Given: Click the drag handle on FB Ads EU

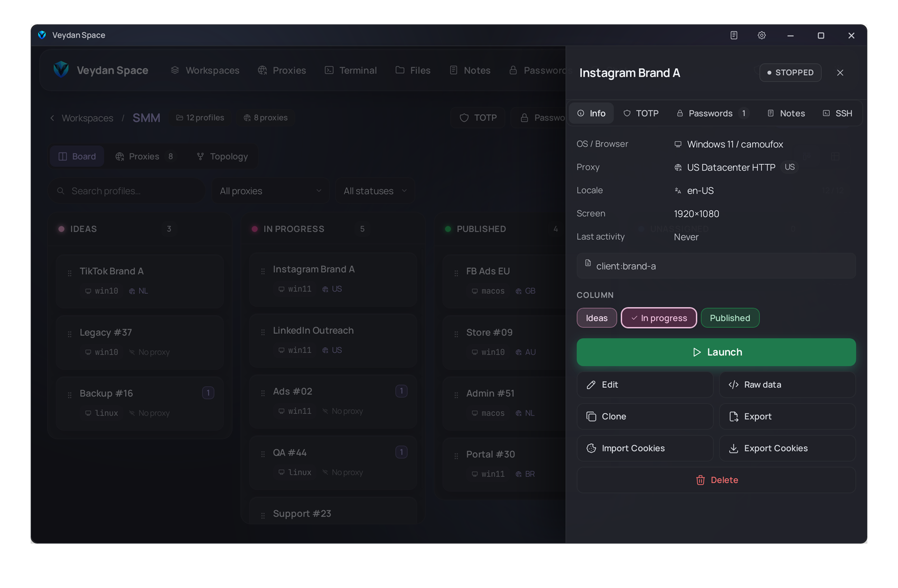Looking at the screenshot, I should point(456,273).
